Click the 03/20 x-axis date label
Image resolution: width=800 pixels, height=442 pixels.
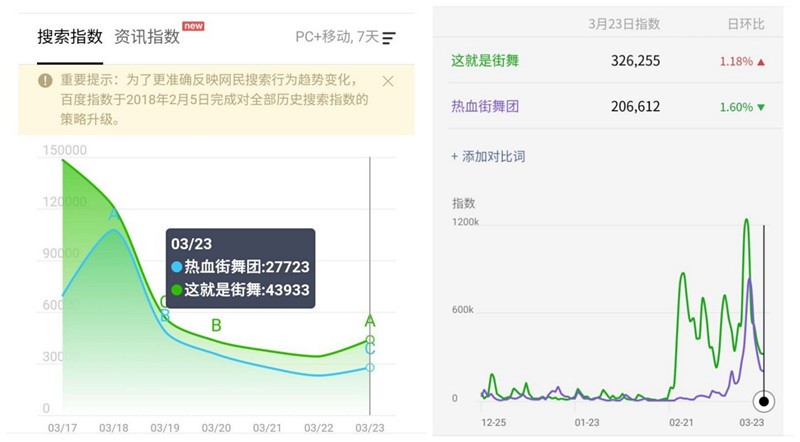click(x=216, y=428)
